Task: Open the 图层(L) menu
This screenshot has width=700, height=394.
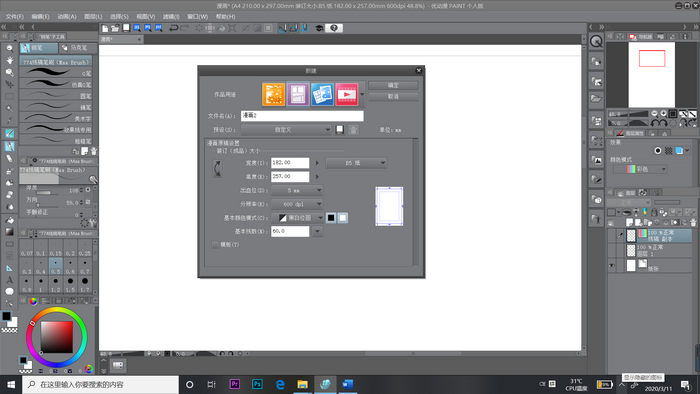Action: pyautogui.click(x=93, y=17)
